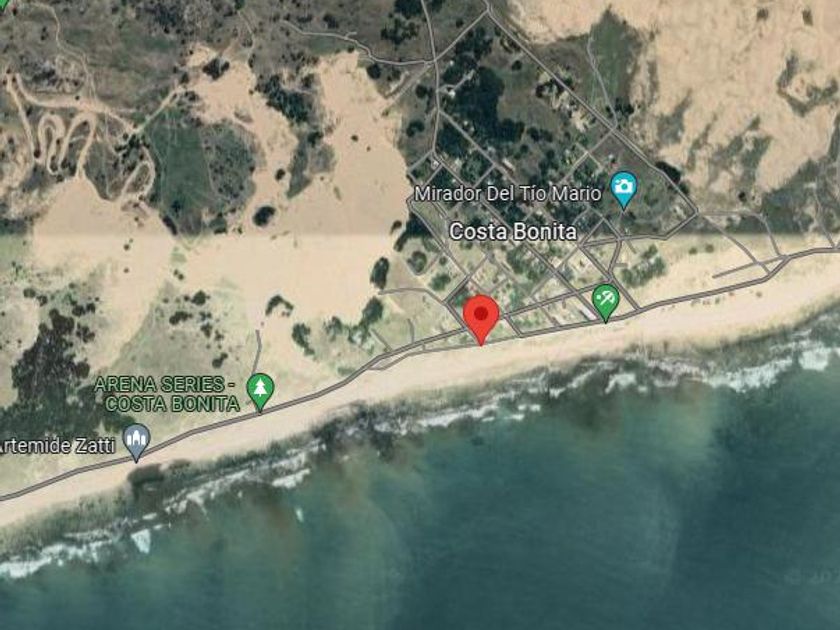Select the green beach umbrella pin

(605, 303)
